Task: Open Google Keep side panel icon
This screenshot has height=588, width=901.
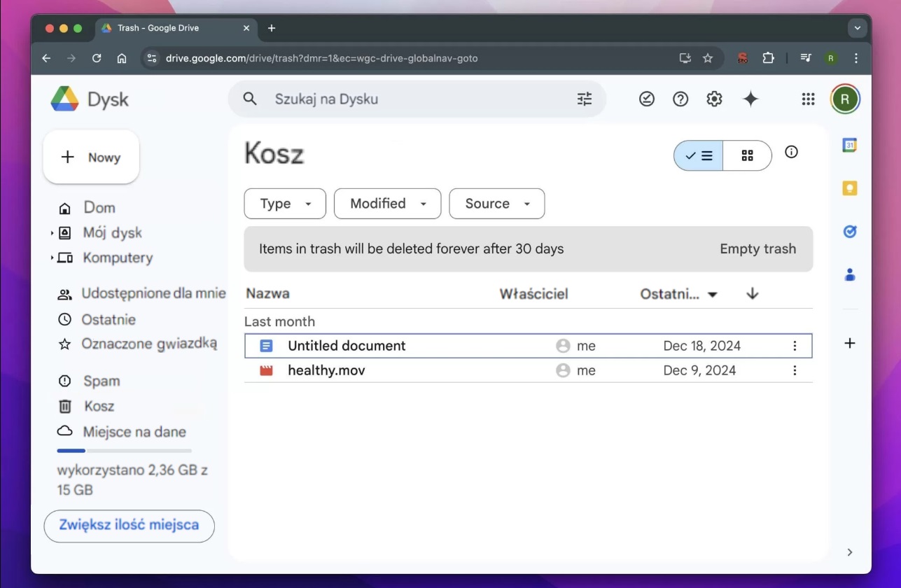Action: click(x=850, y=188)
